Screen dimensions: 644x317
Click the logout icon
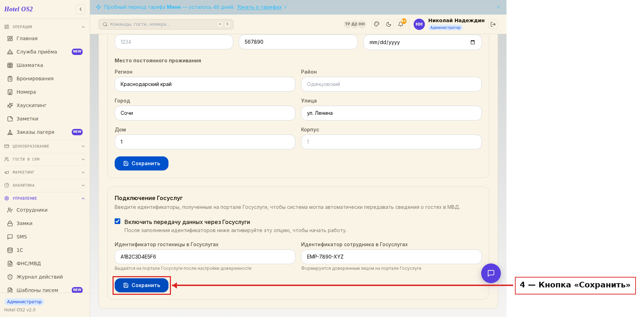point(493,24)
